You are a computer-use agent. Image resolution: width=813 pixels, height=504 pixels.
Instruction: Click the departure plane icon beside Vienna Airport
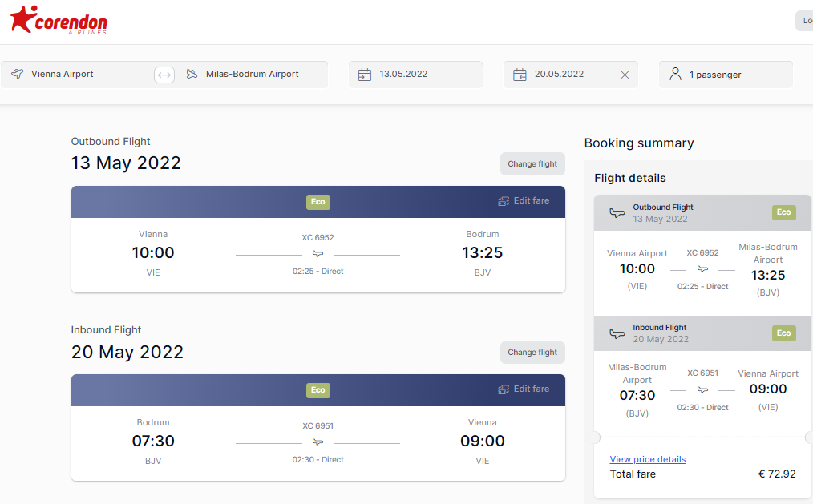point(18,74)
